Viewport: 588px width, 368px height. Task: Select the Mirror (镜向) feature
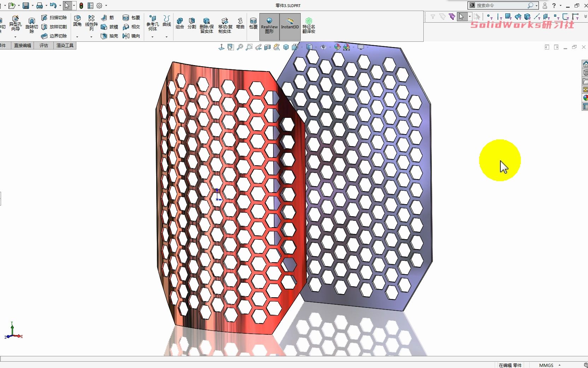(x=132, y=36)
